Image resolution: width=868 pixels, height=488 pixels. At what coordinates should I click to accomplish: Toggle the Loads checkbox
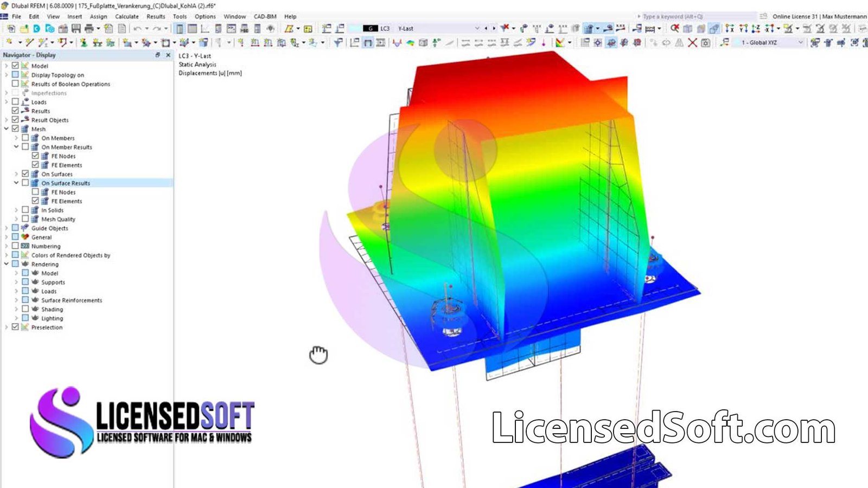click(15, 102)
